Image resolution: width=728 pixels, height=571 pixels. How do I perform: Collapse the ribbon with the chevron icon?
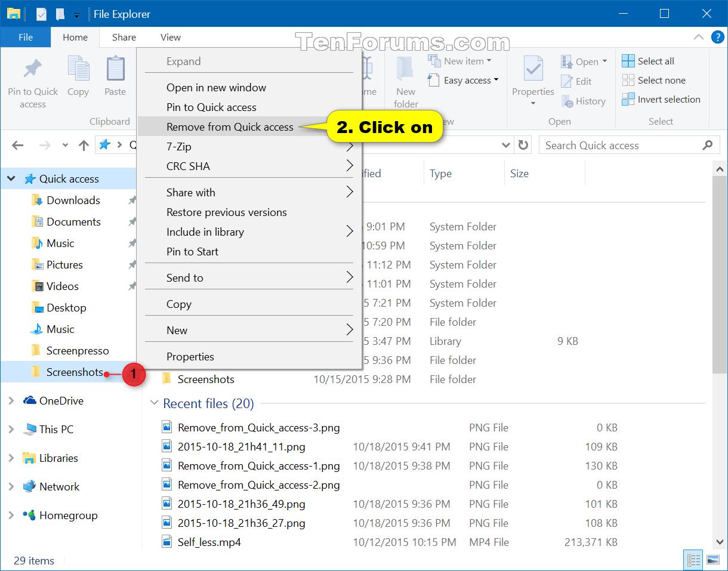click(698, 37)
